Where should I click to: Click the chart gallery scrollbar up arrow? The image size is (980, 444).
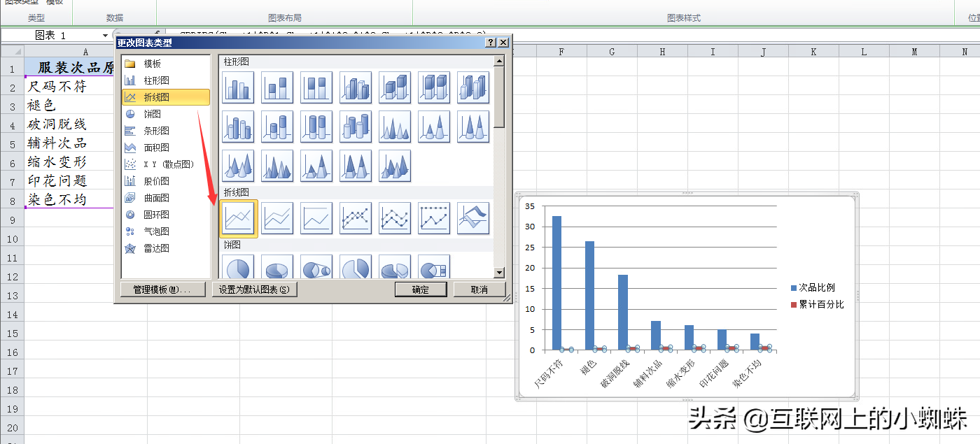(x=499, y=62)
